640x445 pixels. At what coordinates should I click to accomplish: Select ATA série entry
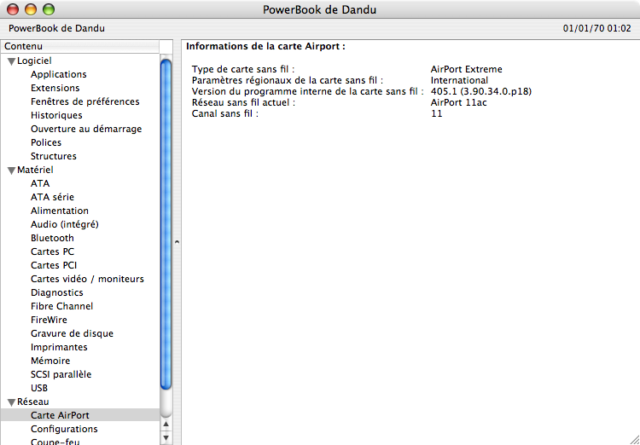52,197
